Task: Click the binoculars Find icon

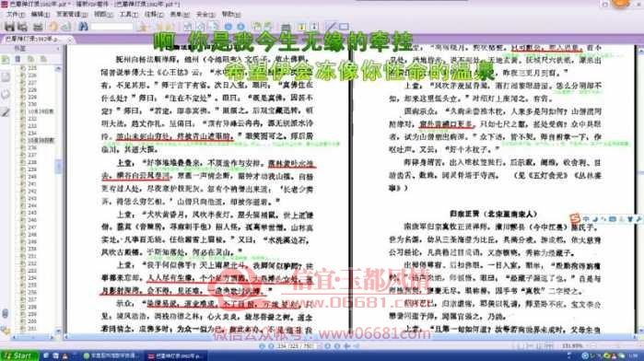Action: coord(83,27)
